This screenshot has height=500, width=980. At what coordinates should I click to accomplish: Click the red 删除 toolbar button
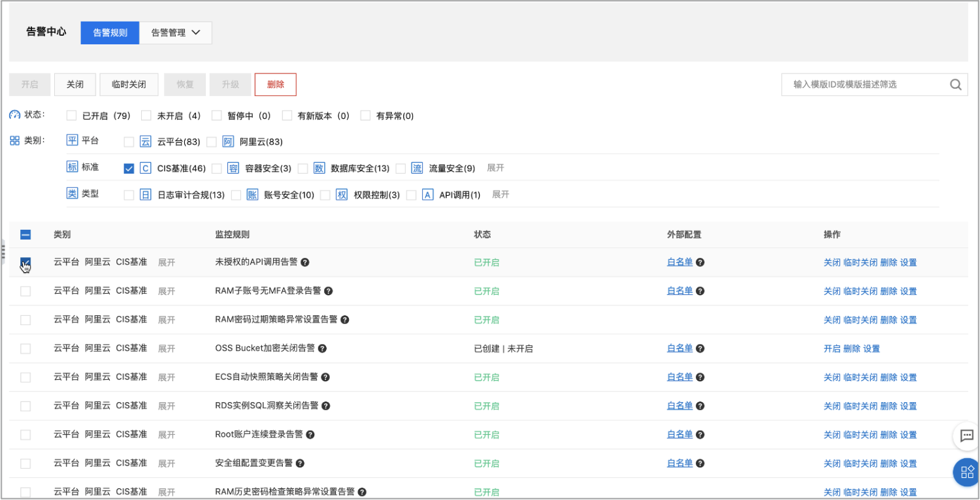click(x=276, y=84)
